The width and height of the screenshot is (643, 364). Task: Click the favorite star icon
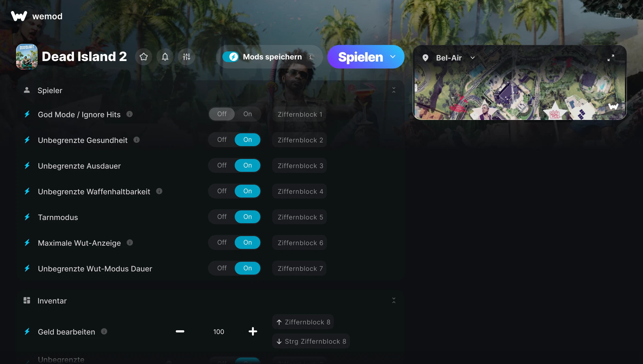(144, 57)
